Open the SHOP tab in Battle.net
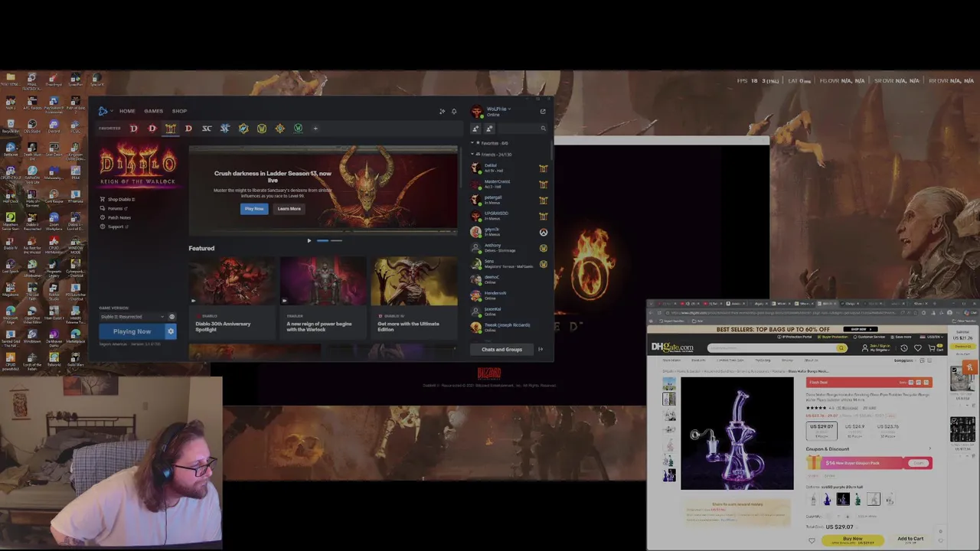980x551 pixels. 179,111
